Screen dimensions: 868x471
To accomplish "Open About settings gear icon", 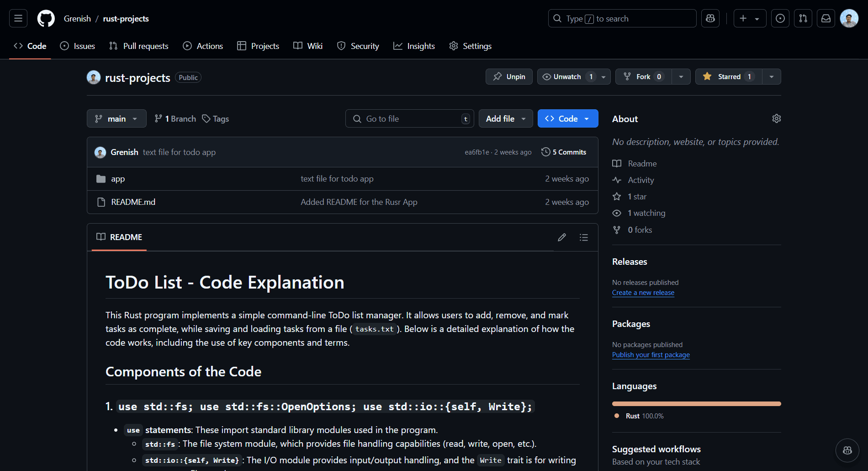I will click(x=777, y=118).
